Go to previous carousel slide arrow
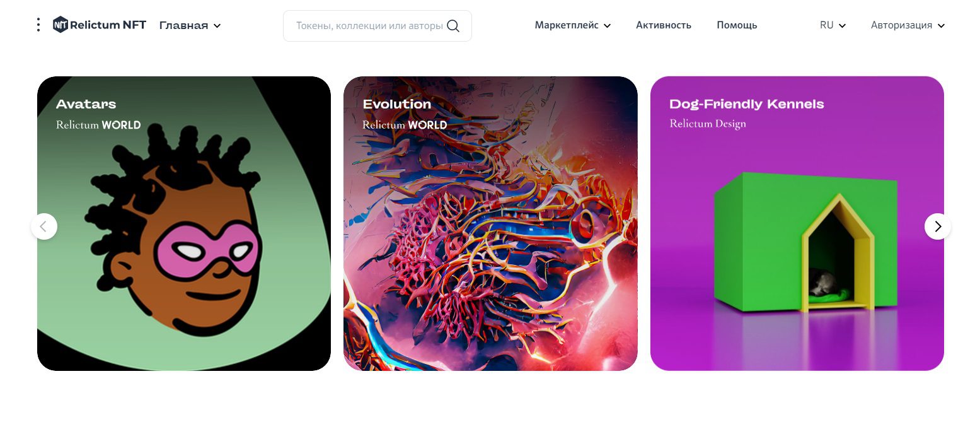This screenshot has height=422, width=980. coord(44,226)
